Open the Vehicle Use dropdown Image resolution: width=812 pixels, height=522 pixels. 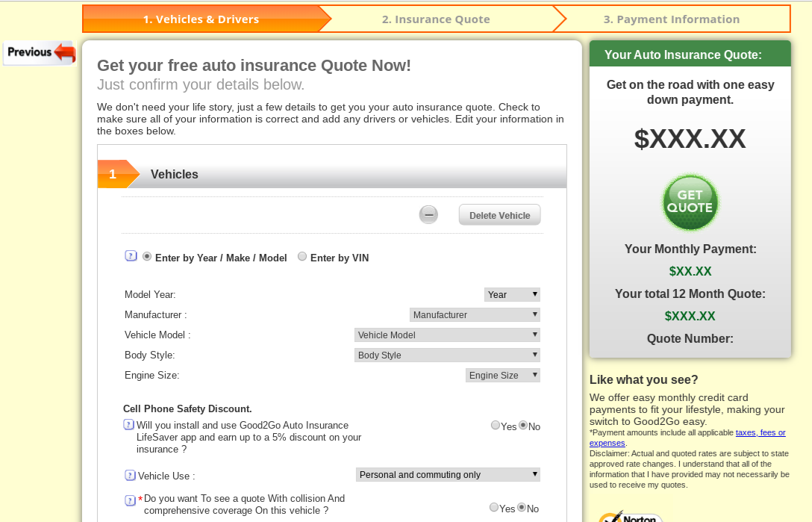[448, 475]
